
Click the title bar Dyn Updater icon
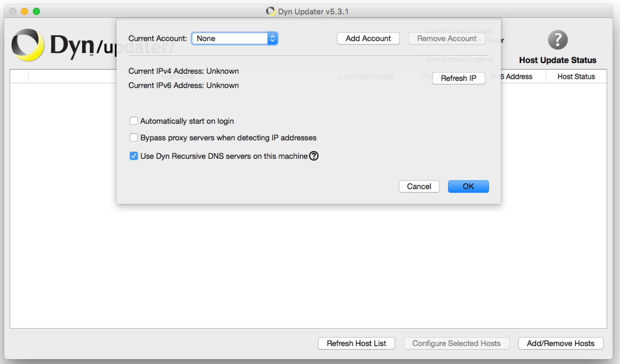coord(270,11)
